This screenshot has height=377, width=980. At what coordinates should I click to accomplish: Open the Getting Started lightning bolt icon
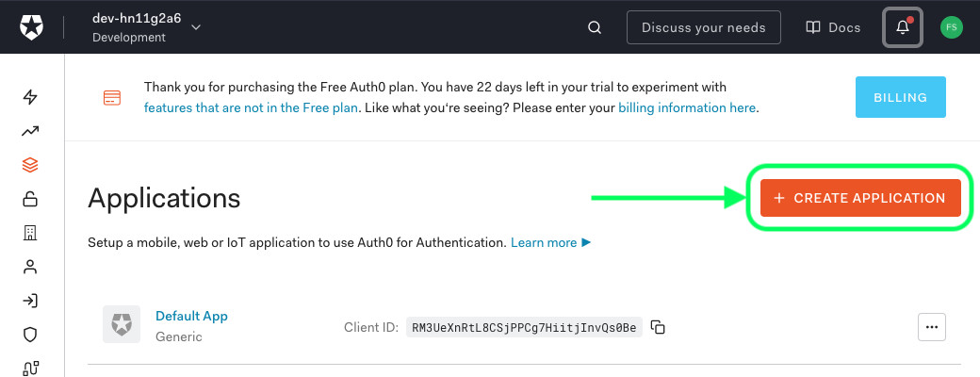(x=30, y=97)
